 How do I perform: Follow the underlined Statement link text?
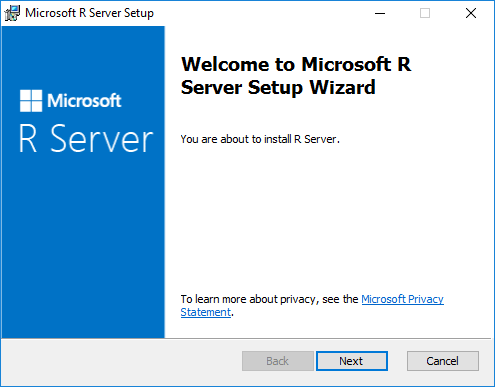206,312
